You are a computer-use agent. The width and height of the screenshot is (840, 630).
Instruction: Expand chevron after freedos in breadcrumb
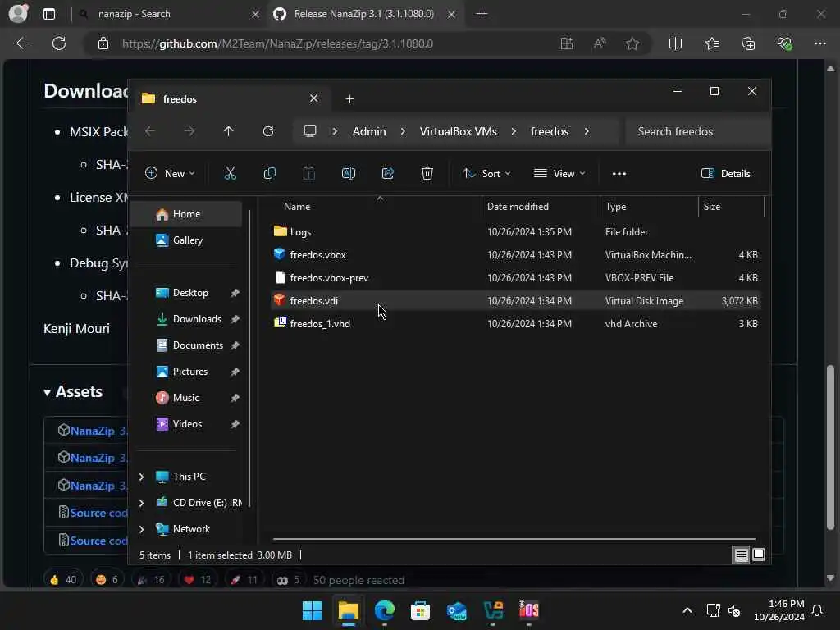587,131
